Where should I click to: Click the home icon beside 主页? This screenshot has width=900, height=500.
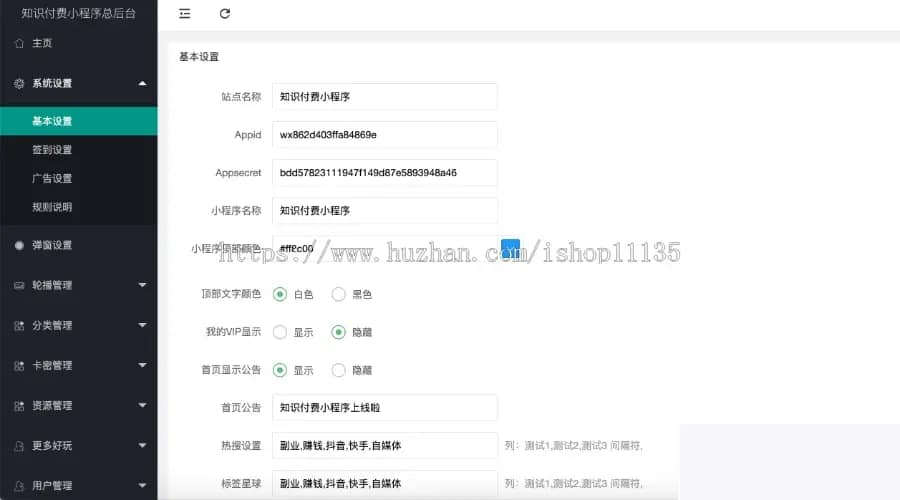click(x=19, y=44)
